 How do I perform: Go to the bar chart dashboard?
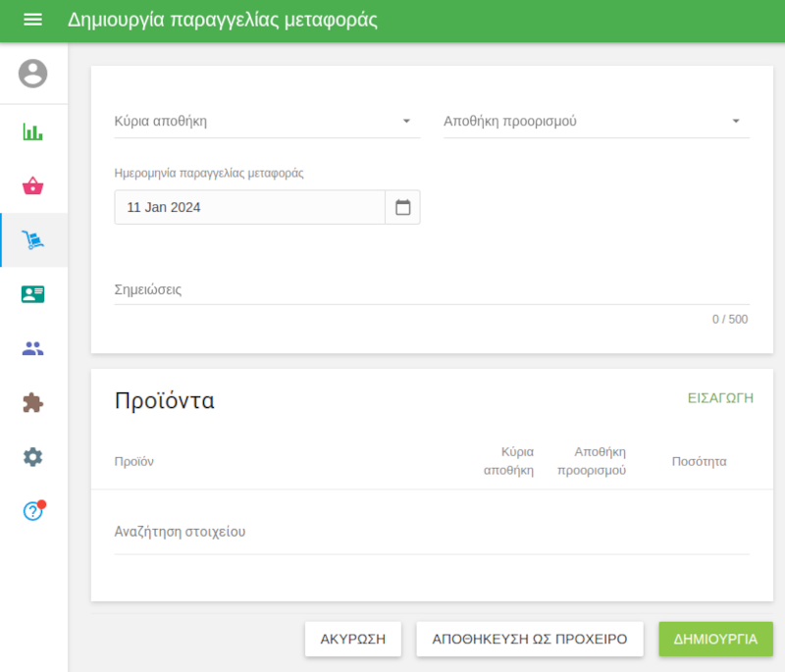click(x=33, y=131)
